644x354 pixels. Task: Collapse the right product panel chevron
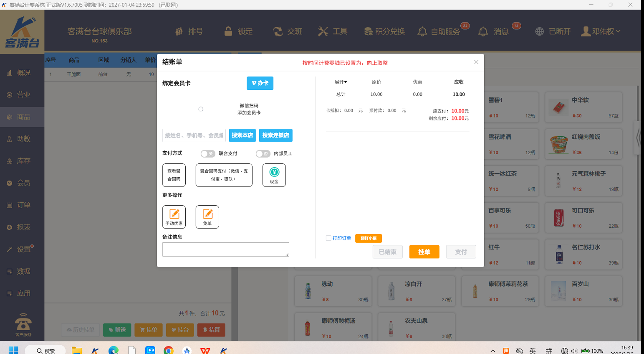pyautogui.click(x=638, y=138)
